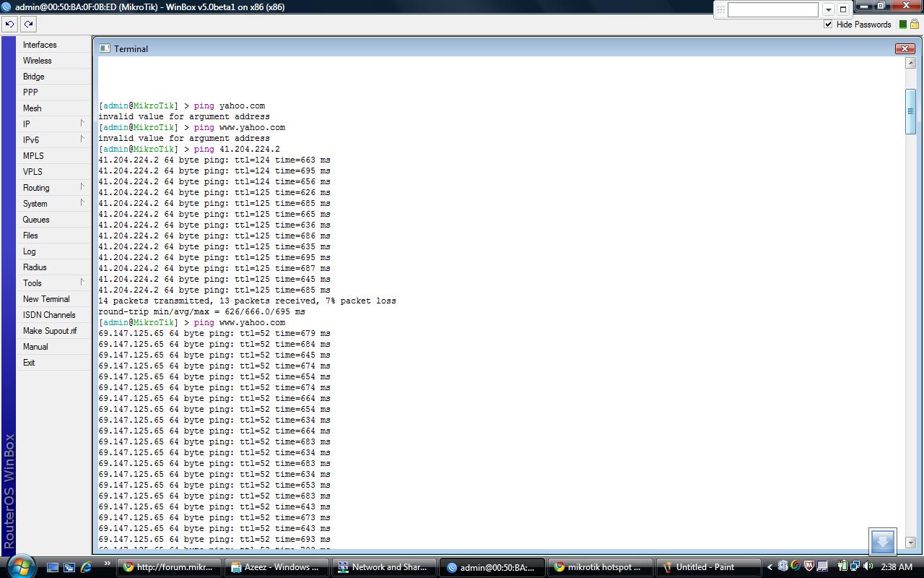Close the Terminal window
The width and height of the screenshot is (924, 578).
point(905,48)
